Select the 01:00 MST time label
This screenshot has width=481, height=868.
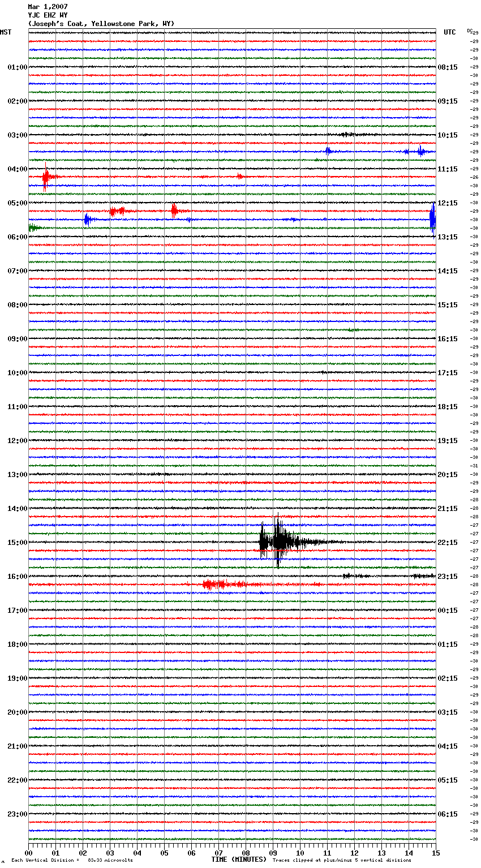[17, 67]
